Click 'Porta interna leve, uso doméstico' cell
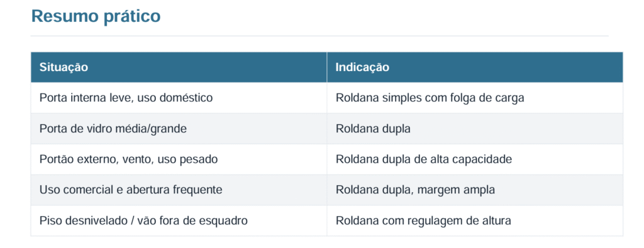The image size is (644, 248). [179, 98]
